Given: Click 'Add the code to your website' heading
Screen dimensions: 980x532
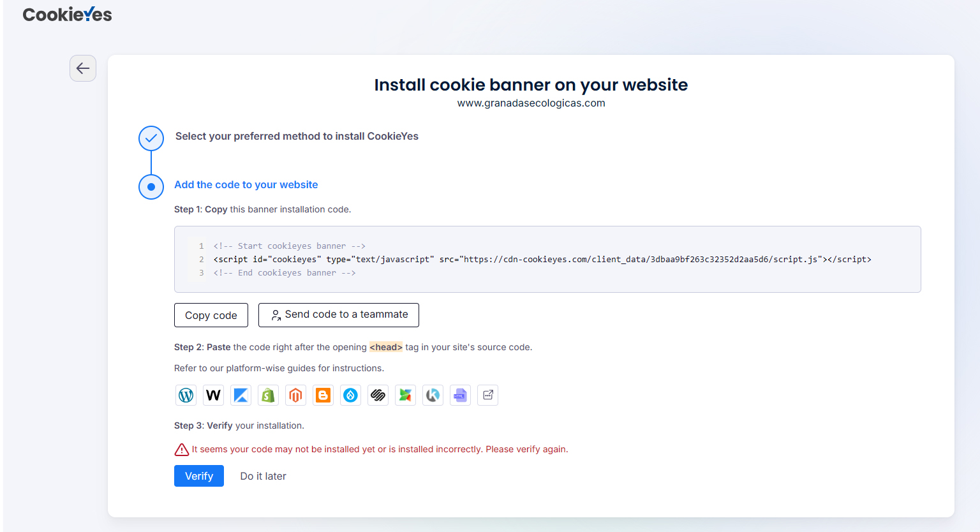Looking at the screenshot, I should [x=246, y=184].
